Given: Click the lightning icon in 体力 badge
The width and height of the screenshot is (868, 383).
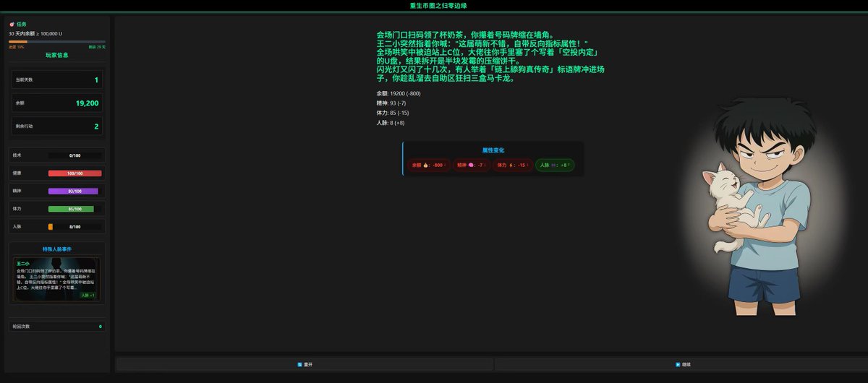Looking at the screenshot, I should tap(511, 165).
